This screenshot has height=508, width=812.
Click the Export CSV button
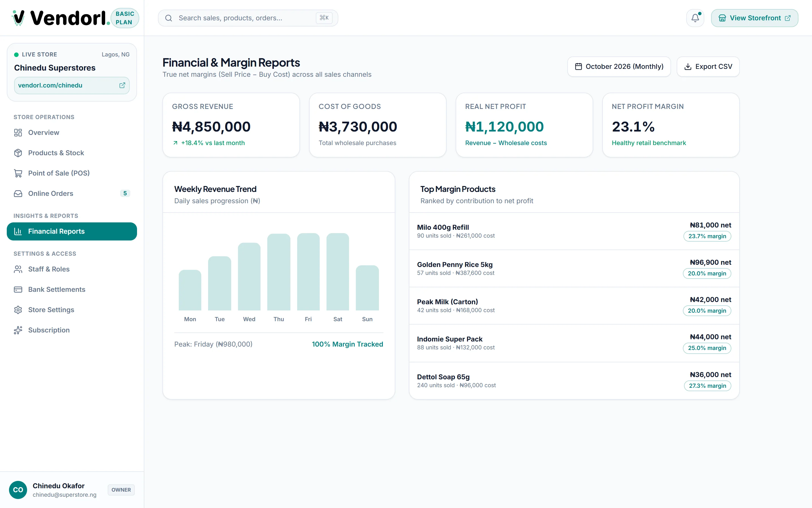pyautogui.click(x=708, y=67)
